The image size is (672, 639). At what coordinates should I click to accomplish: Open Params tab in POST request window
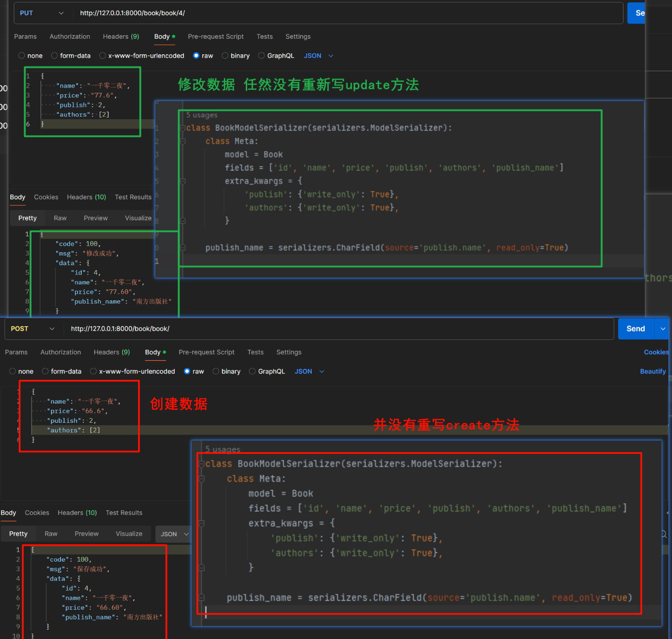[x=16, y=352]
